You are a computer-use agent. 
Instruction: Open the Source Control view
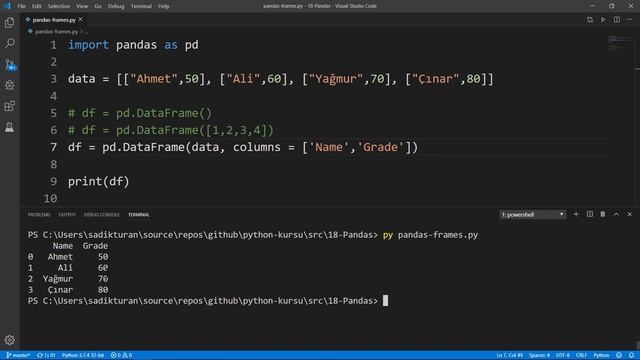(x=9, y=64)
